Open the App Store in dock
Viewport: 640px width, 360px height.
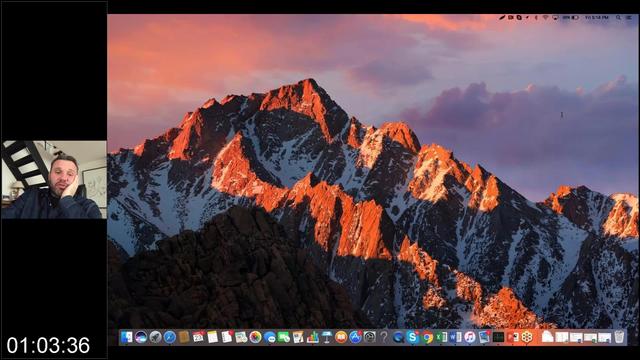356,337
